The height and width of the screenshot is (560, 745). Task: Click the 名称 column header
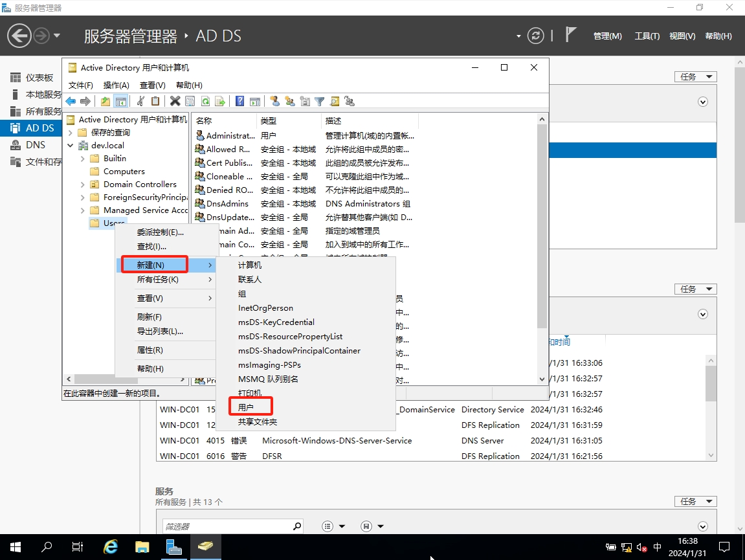click(205, 121)
